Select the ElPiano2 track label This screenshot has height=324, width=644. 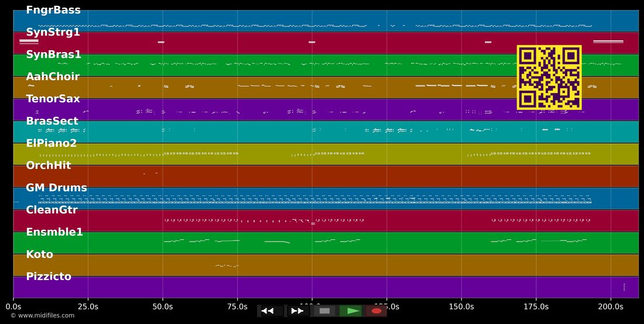(x=52, y=143)
